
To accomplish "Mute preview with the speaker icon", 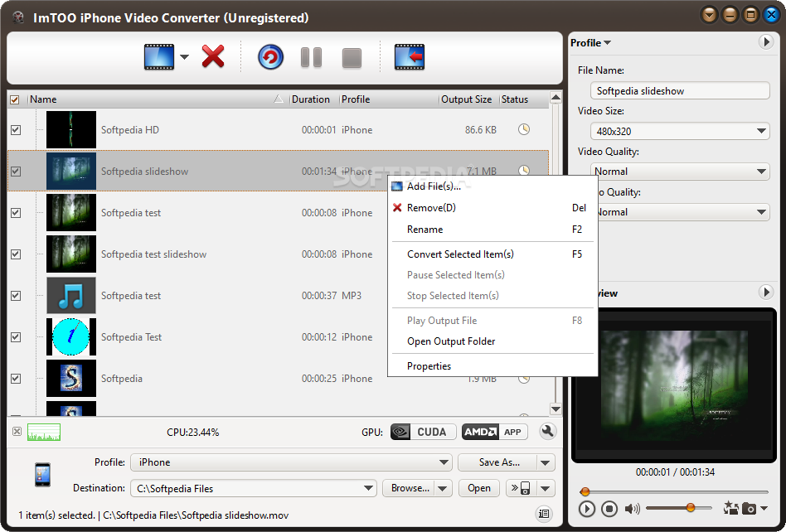I will tap(632, 509).
